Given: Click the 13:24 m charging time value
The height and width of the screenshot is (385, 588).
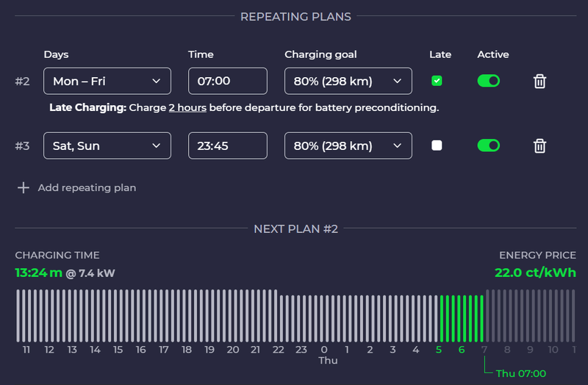Looking at the screenshot, I should tap(39, 273).
